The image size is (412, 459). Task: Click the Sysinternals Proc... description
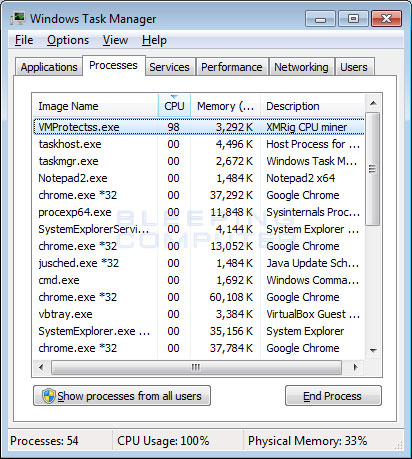(313, 212)
